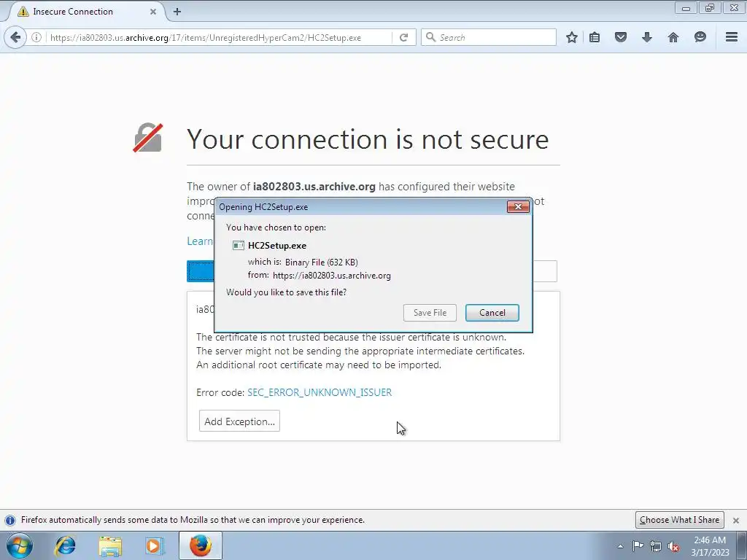
Task: Open the chat smiley Hello icon
Action: click(700, 37)
